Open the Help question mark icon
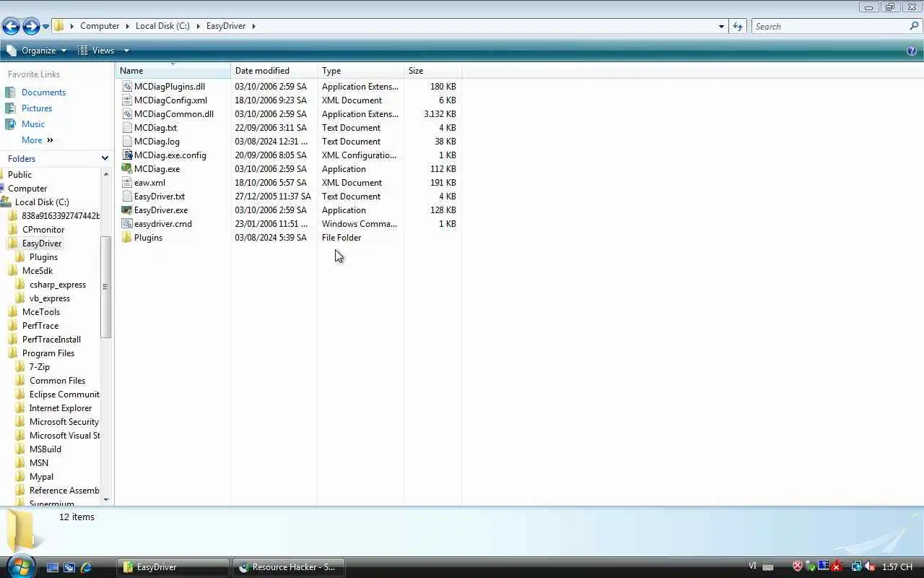924x578 pixels. point(912,51)
